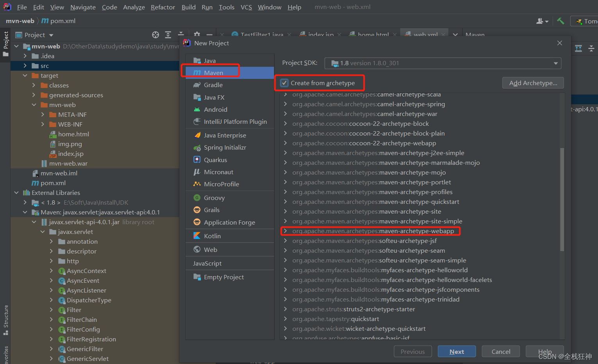Expand struts2-archetype-starter entry

tap(285, 309)
